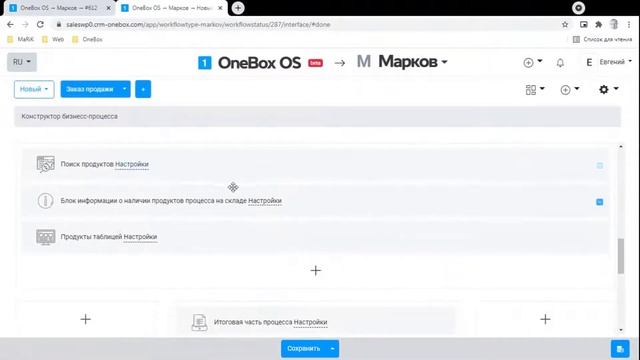Open Новый status dropdown
Image resolution: width=640 pixels, height=360 pixels.
point(34,89)
